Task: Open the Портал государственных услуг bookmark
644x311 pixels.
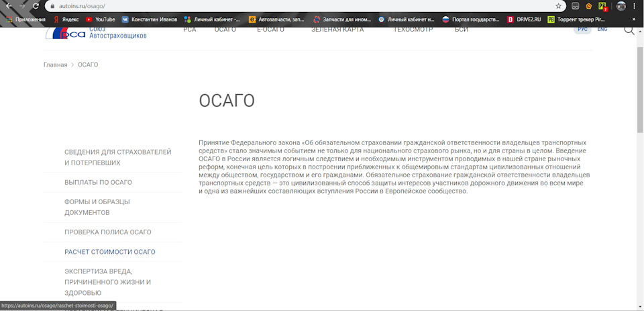Action: pos(471,19)
